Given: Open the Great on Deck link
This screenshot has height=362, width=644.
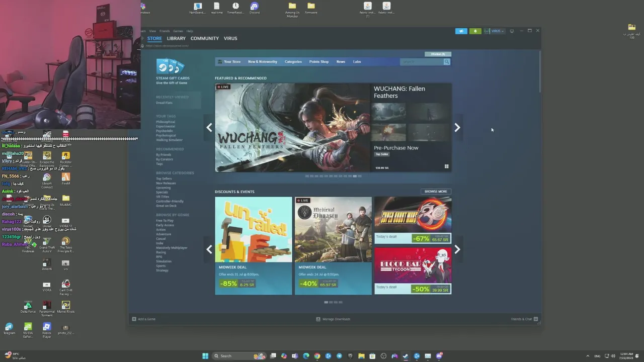Looking at the screenshot, I should 166,206.
